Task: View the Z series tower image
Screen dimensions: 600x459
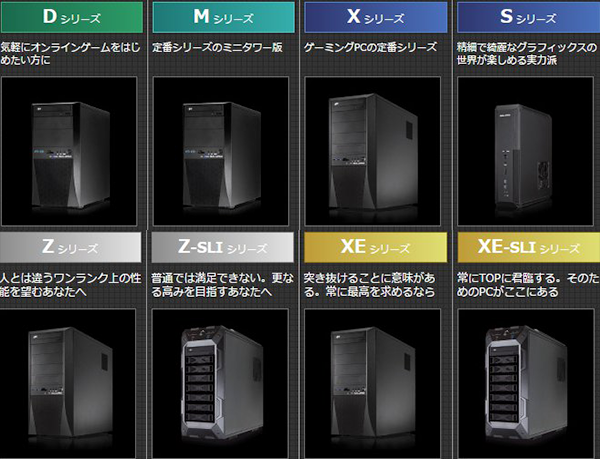Action: tap(68, 384)
